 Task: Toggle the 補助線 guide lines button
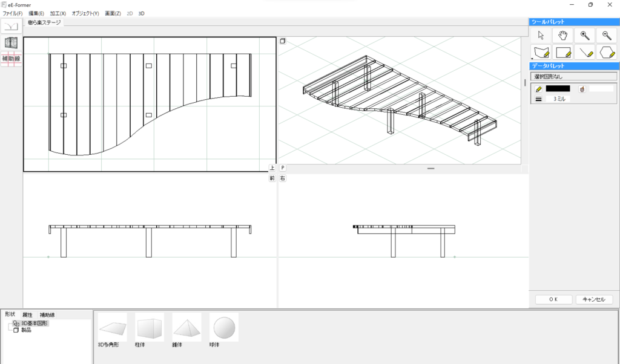tap(12, 59)
